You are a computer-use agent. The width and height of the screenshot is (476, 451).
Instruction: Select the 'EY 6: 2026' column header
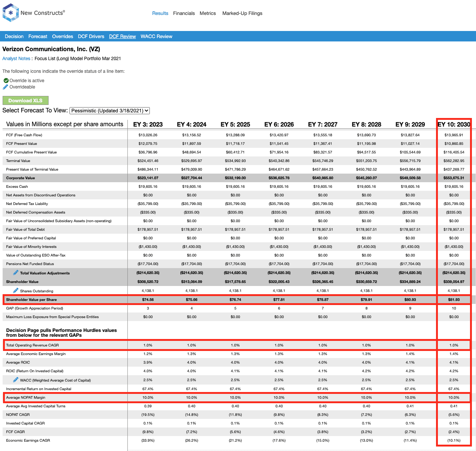(279, 124)
